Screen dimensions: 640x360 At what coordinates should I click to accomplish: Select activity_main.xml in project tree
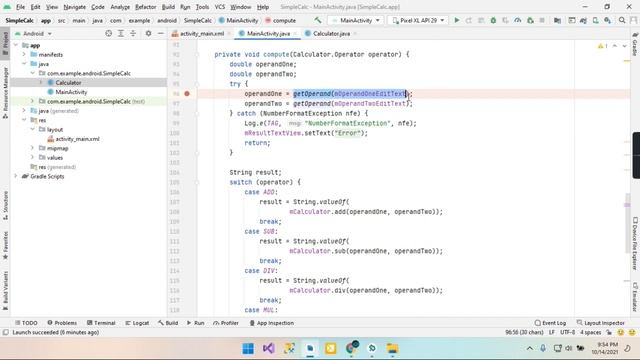77,139
